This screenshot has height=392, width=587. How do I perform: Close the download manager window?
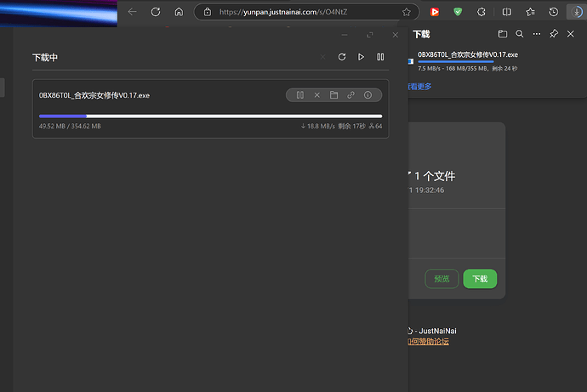(396, 35)
